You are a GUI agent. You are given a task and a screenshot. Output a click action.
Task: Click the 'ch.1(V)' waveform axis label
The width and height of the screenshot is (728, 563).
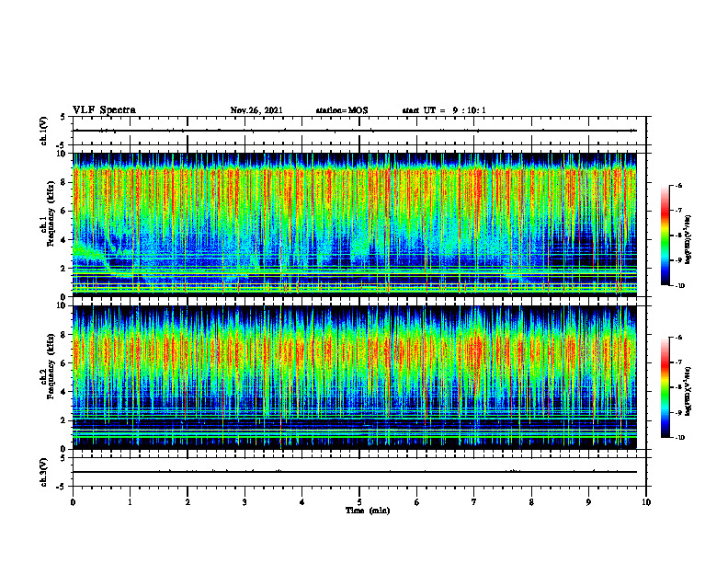[44, 131]
